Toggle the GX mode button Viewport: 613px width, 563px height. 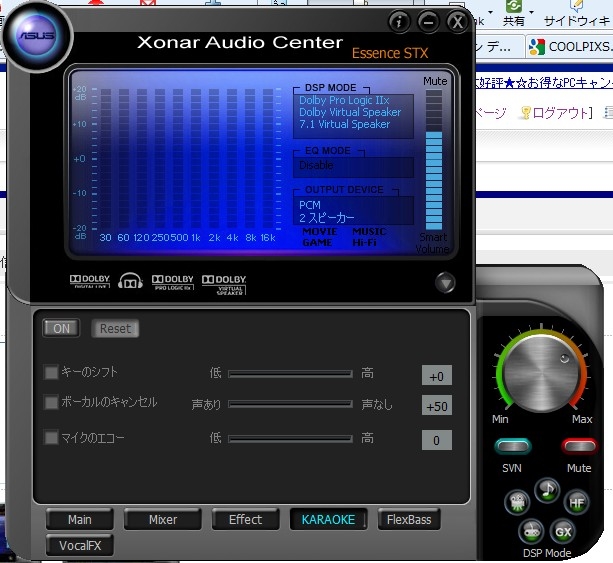click(x=563, y=532)
